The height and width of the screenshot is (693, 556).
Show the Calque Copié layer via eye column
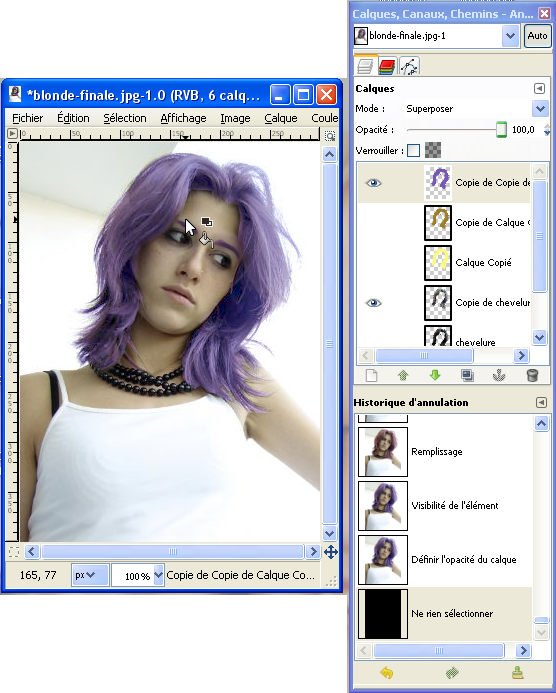(373, 263)
